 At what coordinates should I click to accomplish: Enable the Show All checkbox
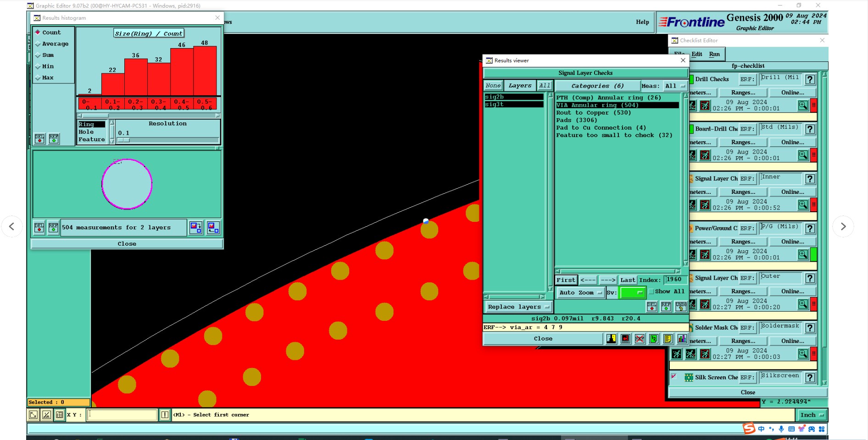click(x=651, y=291)
